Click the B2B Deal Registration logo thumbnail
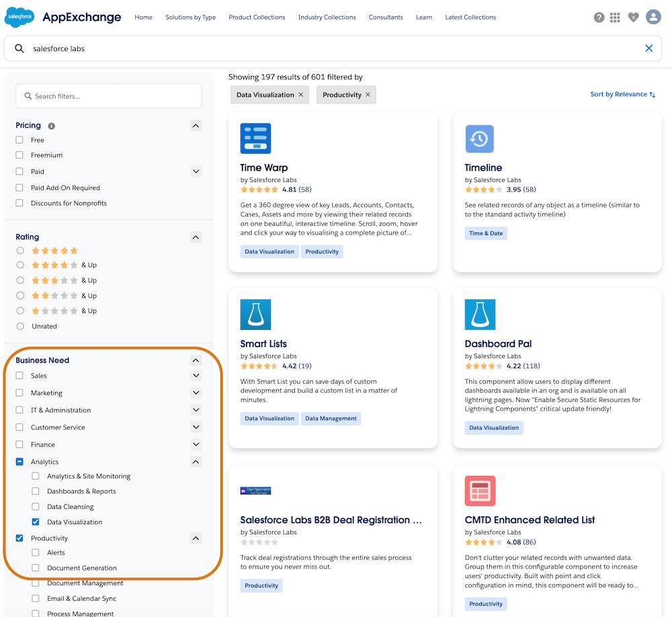 (x=255, y=491)
